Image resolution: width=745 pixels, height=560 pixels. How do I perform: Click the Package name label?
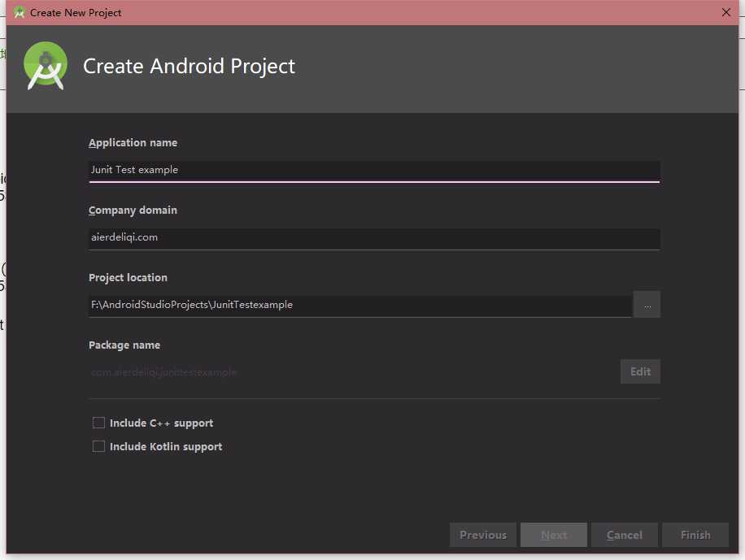124,345
